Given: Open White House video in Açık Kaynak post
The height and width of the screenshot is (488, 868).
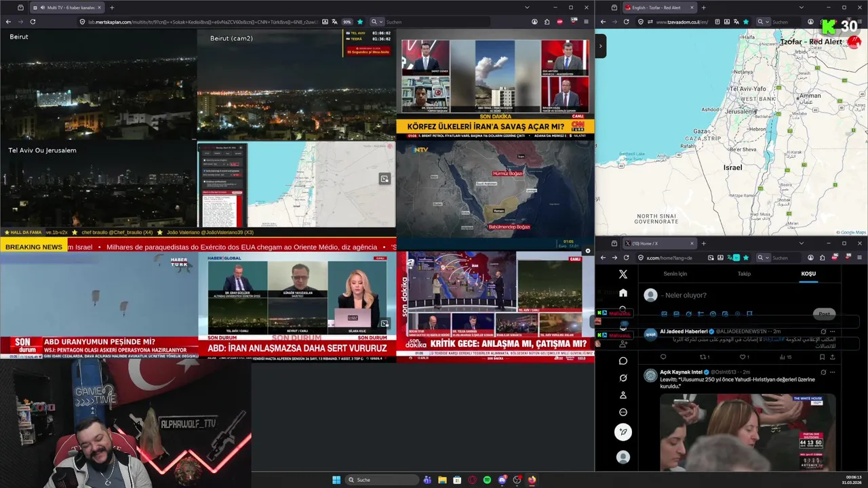Looking at the screenshot, I should tap(747, 432).
